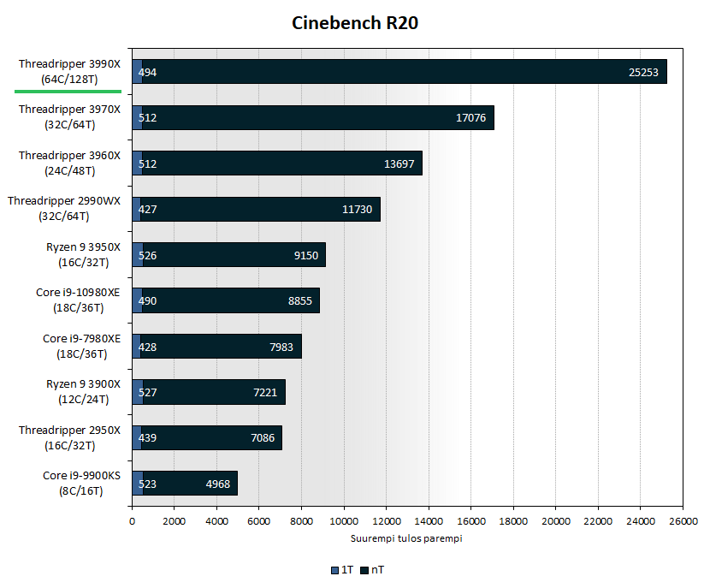This screenshot has height=588, width=710.
Task: Pick the nT score "7086"
Action: (263, 437)
